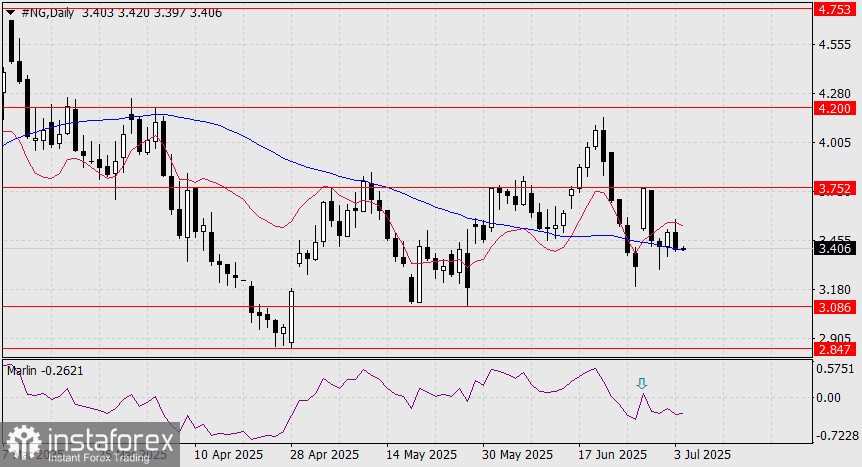Click the 3.752 resistance level label
Screen dimensions: 862x467
pyautogui.click(x=835, y=189)
